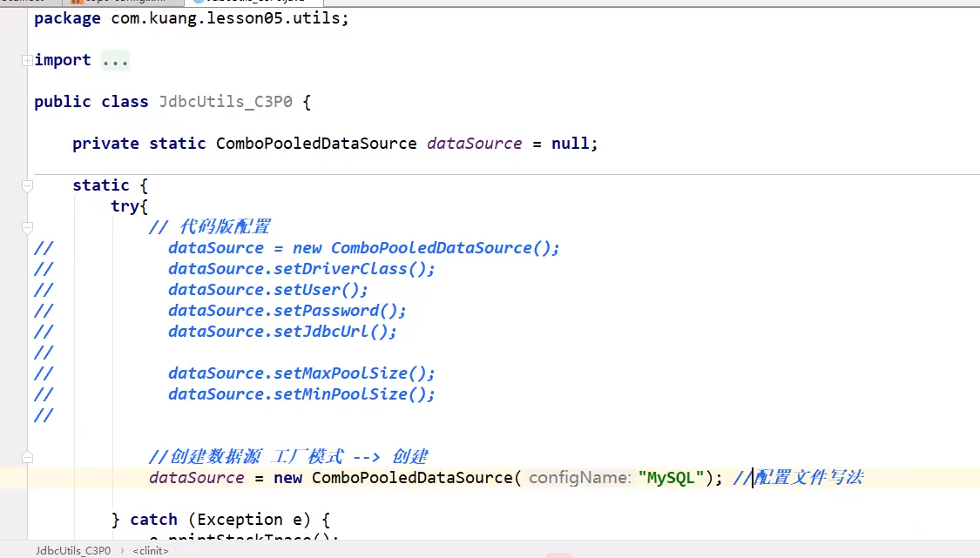The width and height of the screenshot is (980, 558).
Task: Click setPassword in the commented code
Action: (x=327, y=311)
